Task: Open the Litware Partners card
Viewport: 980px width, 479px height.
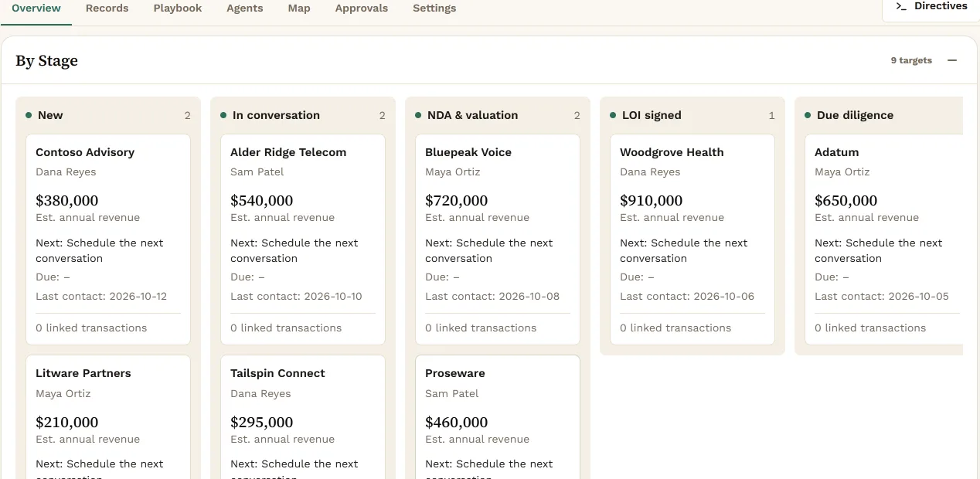Action: 108,417
